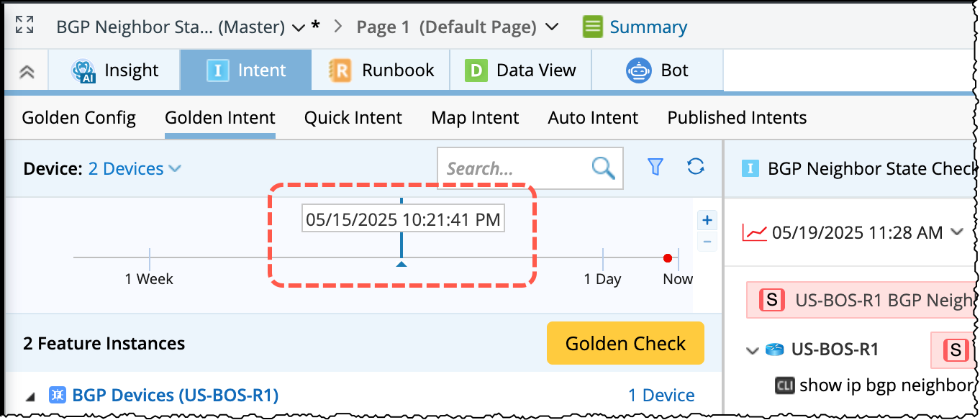This screenshot has height=420, width=980.
Task: Open the Default Page dropdown chevron
Action: (x=553, y=27)
